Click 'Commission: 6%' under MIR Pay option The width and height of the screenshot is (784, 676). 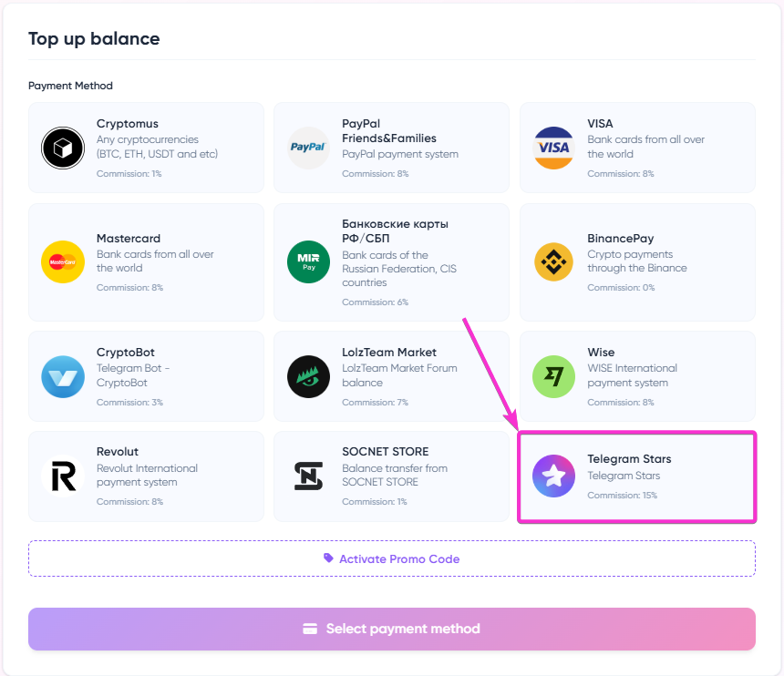coord(375,302)
